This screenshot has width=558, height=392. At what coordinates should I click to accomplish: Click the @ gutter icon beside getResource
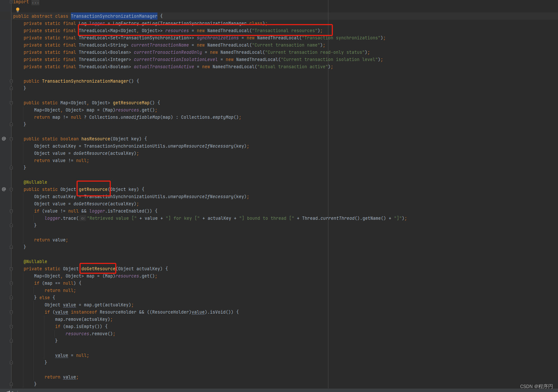pos(4,189)
